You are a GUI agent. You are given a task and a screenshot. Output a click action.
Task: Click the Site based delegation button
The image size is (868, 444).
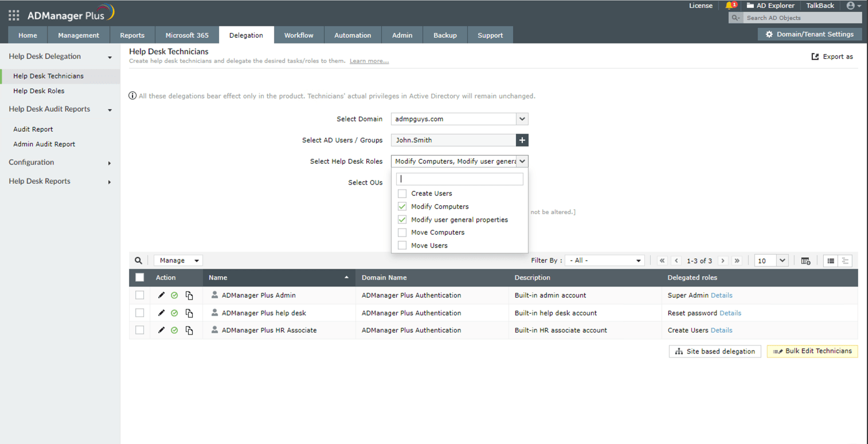[x=715, y=351]
